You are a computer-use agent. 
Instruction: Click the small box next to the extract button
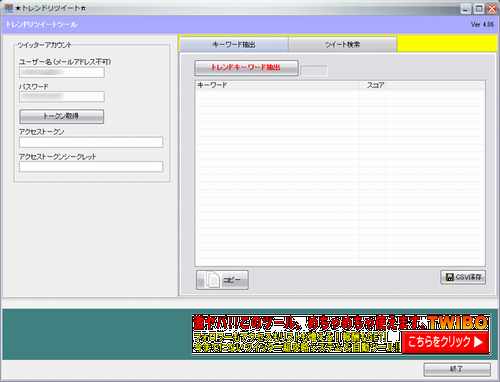314,71
